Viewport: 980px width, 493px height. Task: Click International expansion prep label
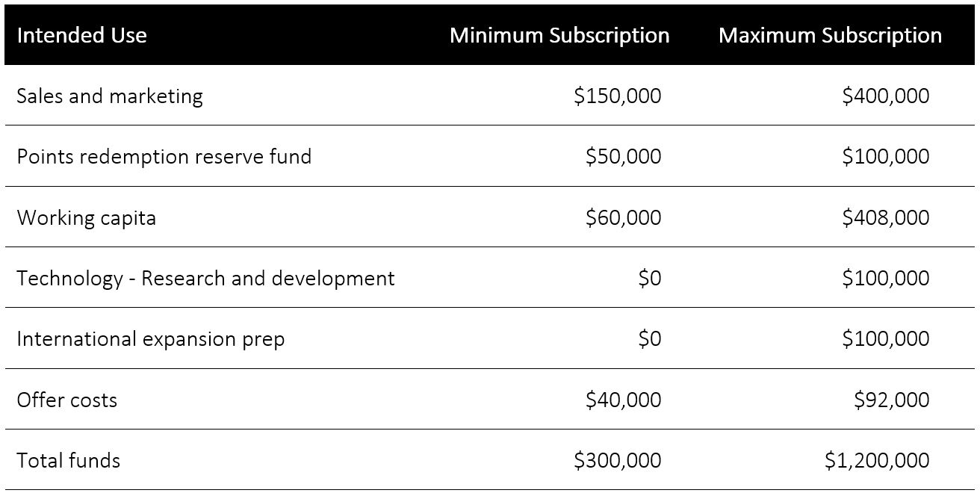pyautogui.click(x=151, y=339)
